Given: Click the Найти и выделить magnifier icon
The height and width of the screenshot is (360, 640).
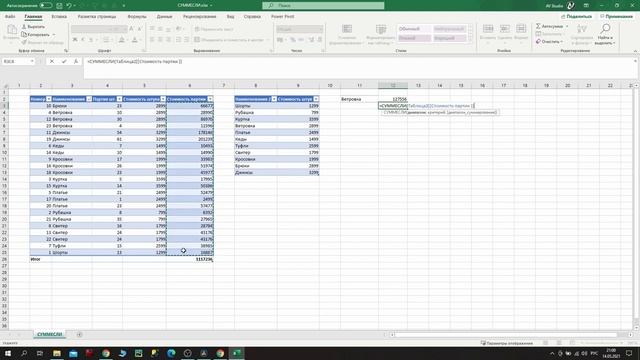Looking at the screenshot, I should 605,29.
